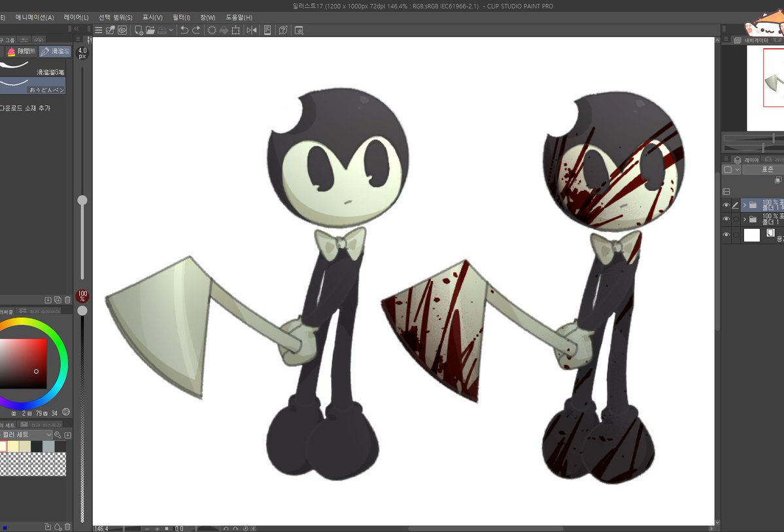This screenshot has height=532, width=784.
Task: Select the 滑溜溜 pen sub tool group
Action: coord(55,51)
